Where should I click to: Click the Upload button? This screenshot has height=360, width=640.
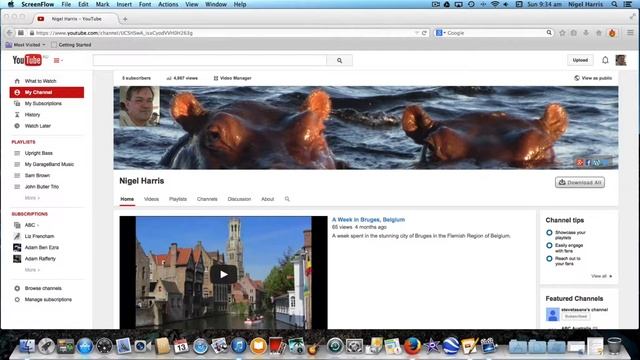click(x=580, y=60)
